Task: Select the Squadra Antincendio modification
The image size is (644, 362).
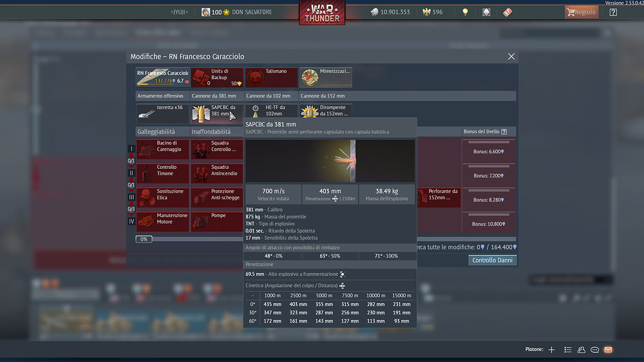Action: tap(217, 173)
